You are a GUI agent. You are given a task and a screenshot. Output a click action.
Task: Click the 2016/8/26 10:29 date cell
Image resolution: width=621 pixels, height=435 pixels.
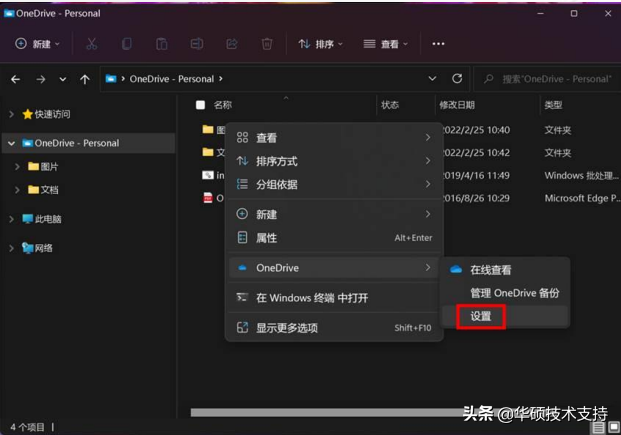pos(475,198)
